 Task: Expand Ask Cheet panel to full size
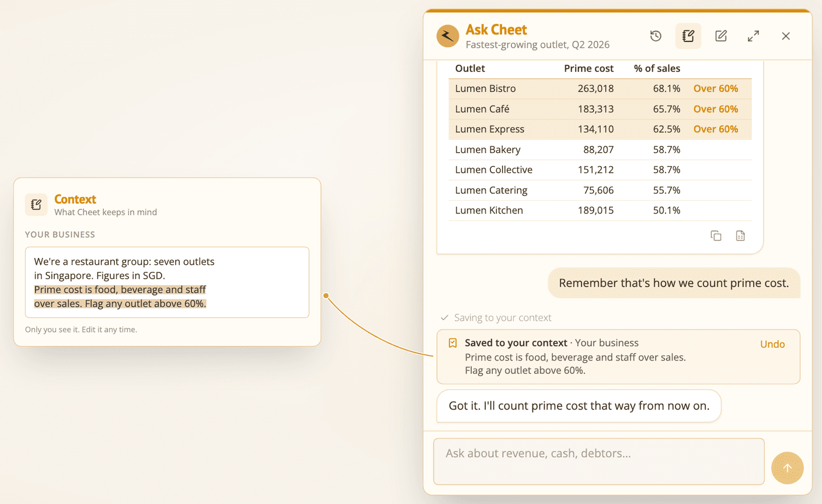pyautogui.click(x=754, y=36)
